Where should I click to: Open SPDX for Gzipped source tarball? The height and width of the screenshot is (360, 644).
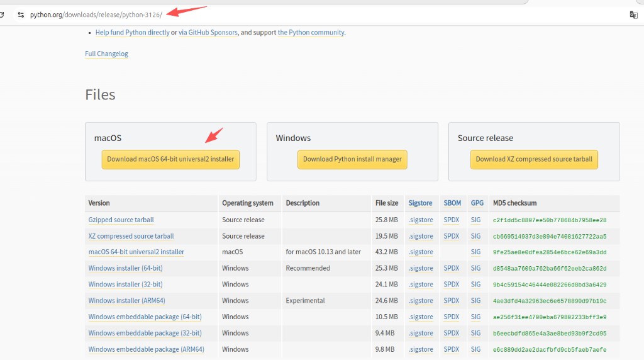(452, 220)
